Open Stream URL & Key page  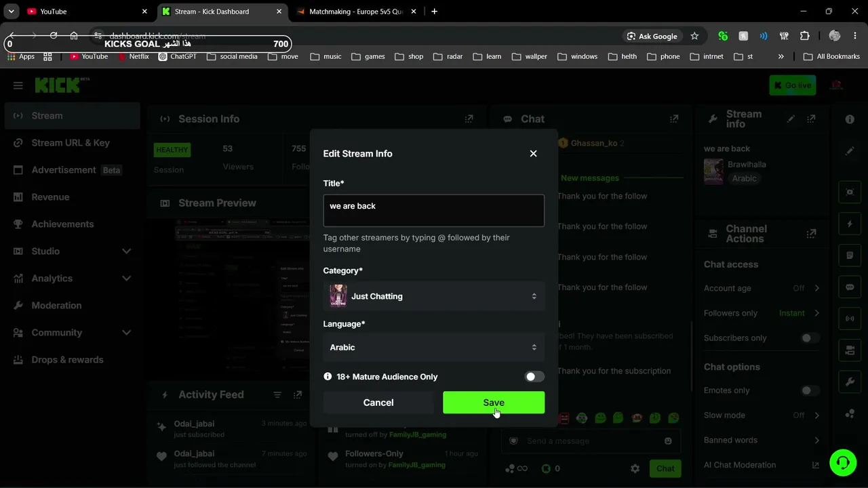coord(72,143)
